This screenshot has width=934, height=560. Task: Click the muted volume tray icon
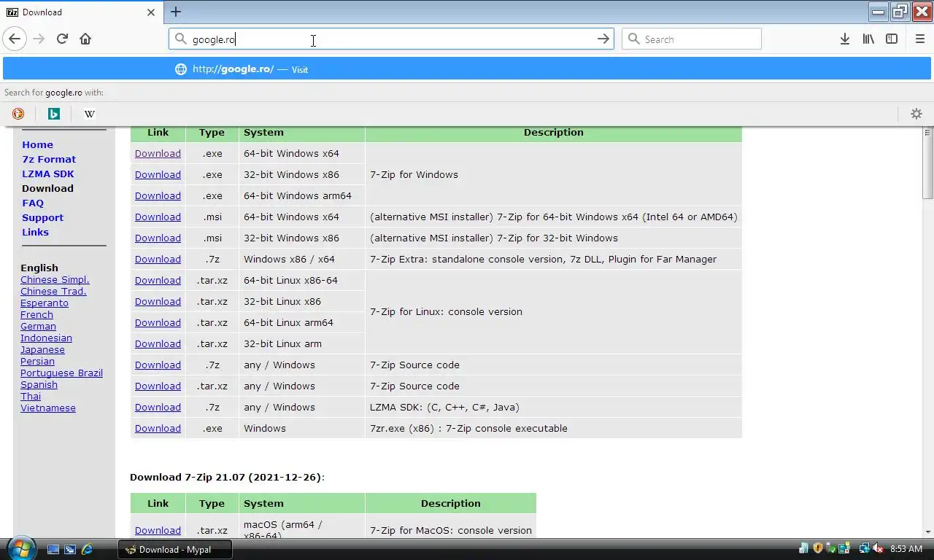coord(878,548)
